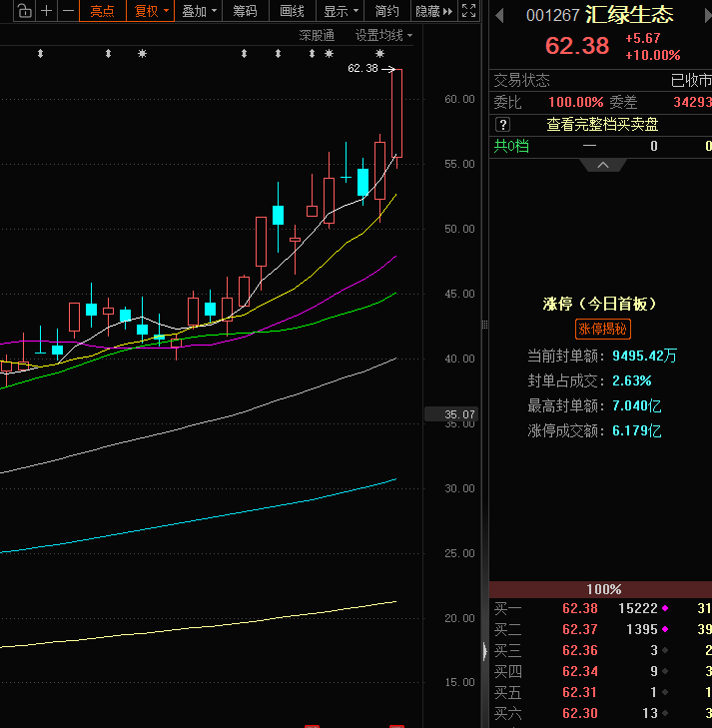Screen dimensions: 712x728
Task: Click the stock name 汇绿生态
Action: 629,15
